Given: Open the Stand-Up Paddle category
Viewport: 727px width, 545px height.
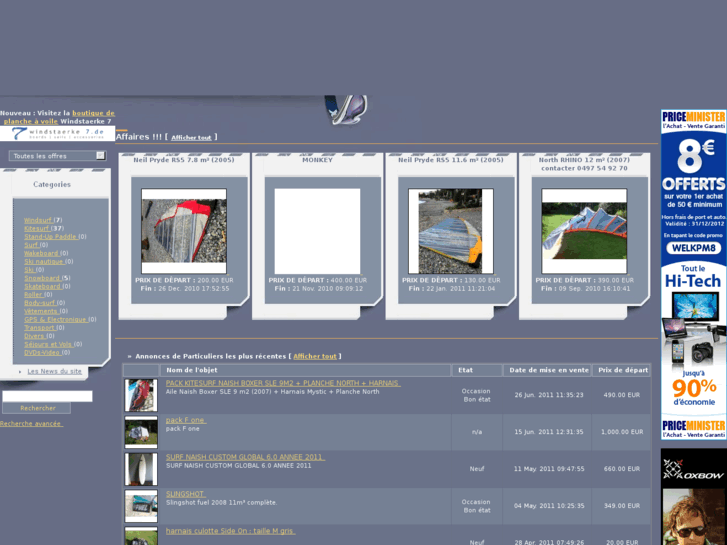Looking at the screenshot, I should coord(51,237).
